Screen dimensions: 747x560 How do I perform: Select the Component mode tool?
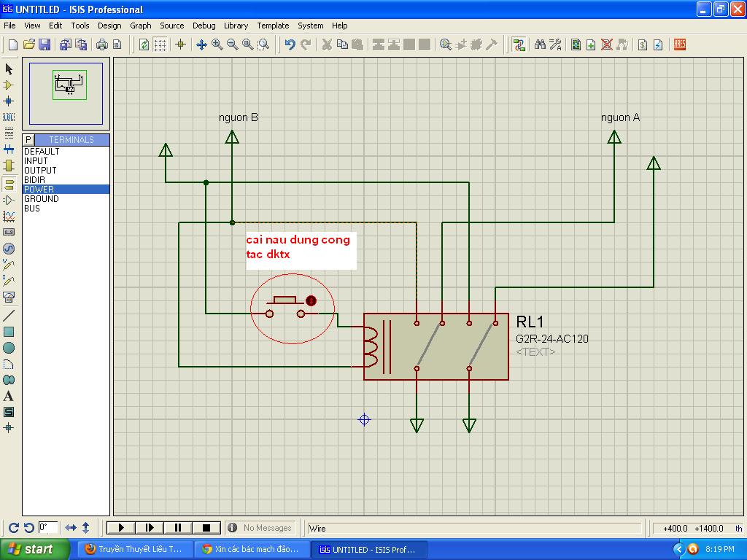9,85
